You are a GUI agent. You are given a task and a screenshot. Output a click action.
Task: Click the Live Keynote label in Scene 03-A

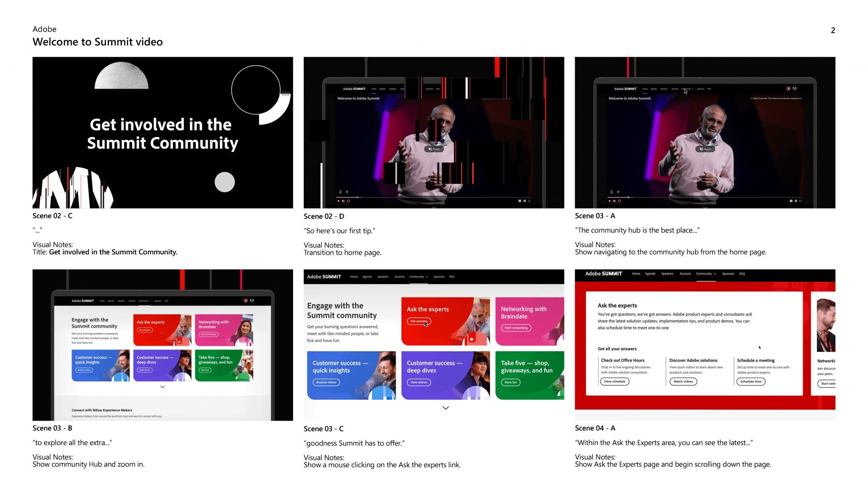click(776, 98)
